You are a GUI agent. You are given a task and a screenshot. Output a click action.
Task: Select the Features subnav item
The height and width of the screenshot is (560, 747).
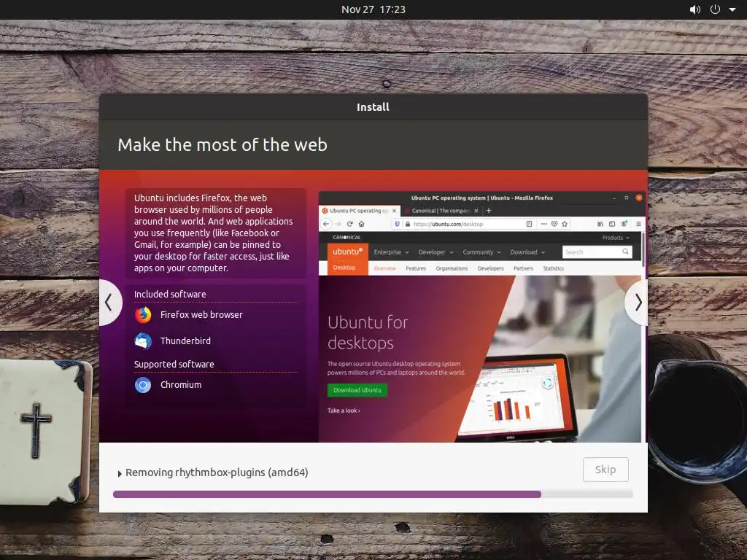[x=416, y=268]
